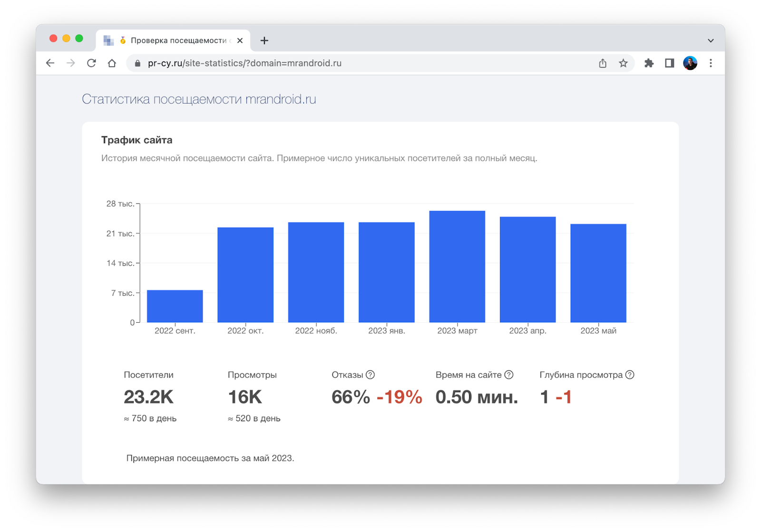761x532 pixels.
Task: Show help for Время на сайте
Action: 509,375
